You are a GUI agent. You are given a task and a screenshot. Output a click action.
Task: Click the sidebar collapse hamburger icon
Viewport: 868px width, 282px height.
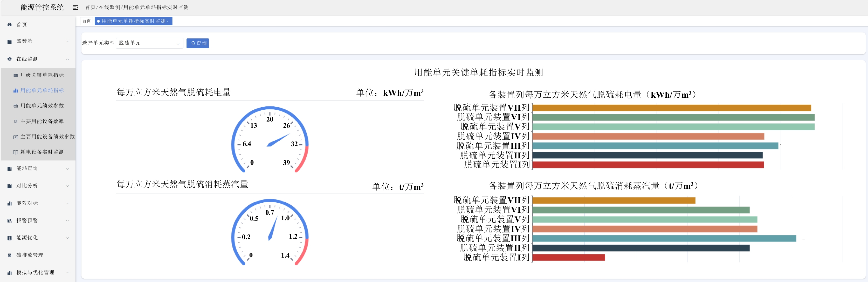pyautogui.click(x=75, y=8)
